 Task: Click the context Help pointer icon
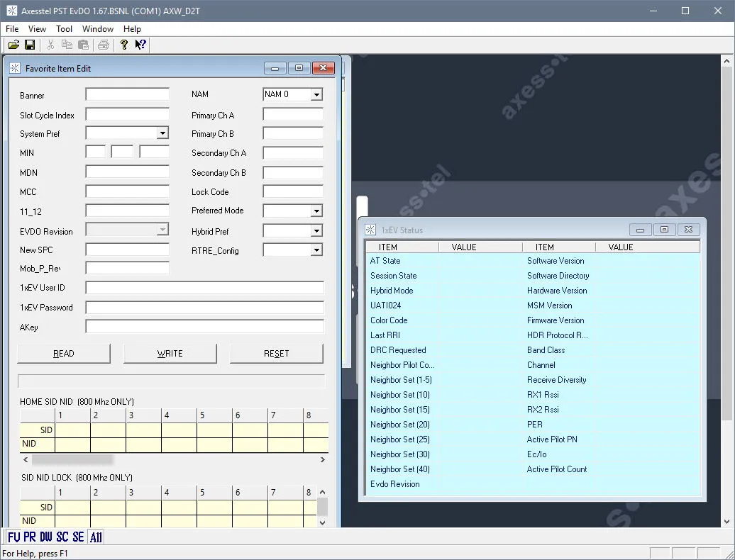pos(140,45)
